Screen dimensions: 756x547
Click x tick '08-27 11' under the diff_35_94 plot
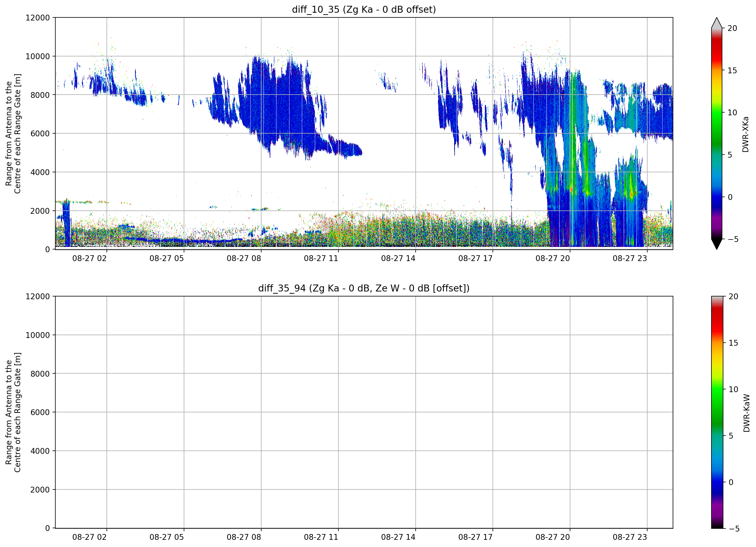click(x=321, y=537)
